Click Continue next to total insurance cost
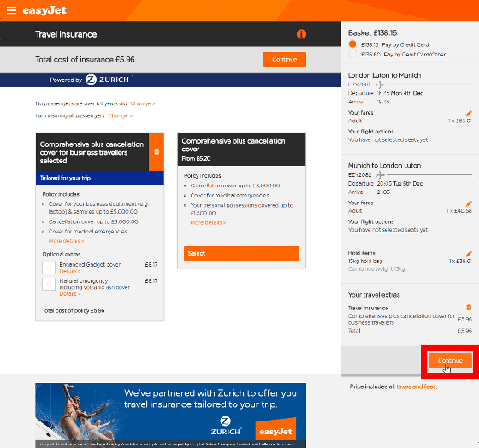Image resolution: width=479 pixels, height=448 pixels. [284, 59]
